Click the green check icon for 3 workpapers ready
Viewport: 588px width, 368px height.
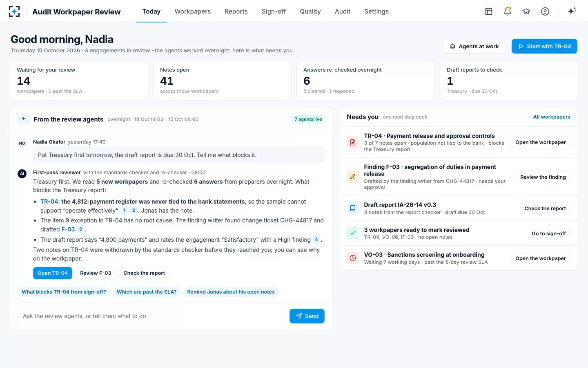[353, 233]
